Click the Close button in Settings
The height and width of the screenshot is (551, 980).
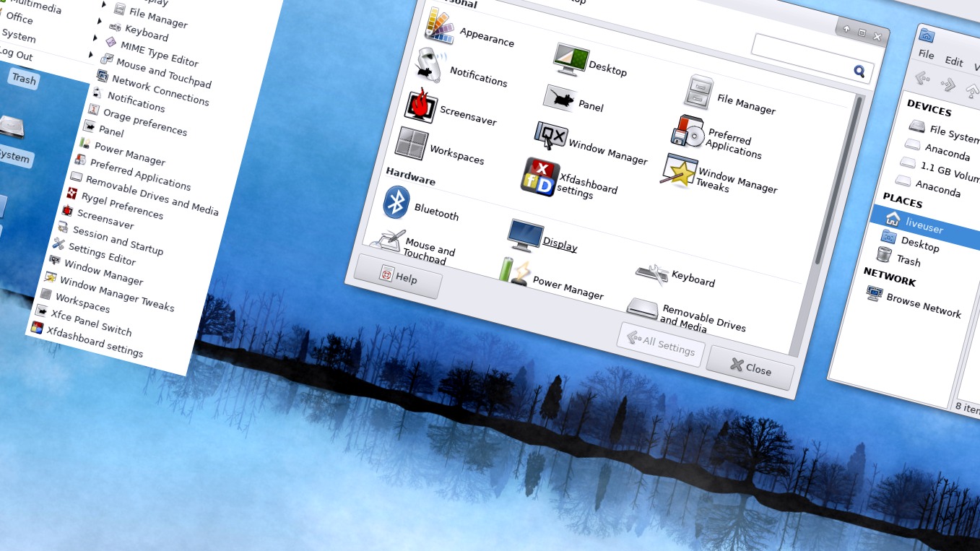[750, 368]
